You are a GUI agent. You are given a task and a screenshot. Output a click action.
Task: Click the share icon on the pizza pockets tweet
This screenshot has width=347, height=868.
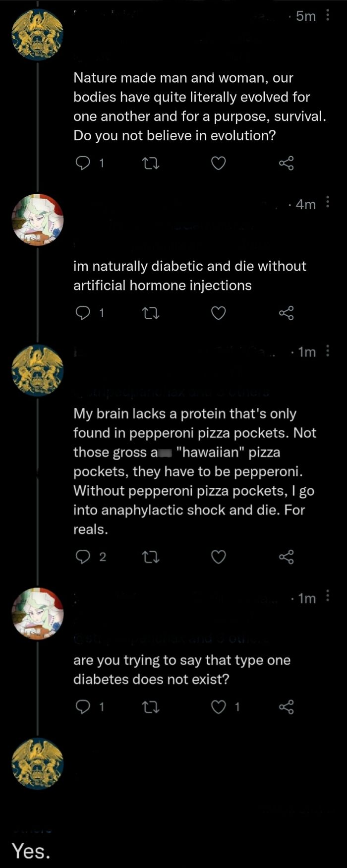[x=287, y=556]
